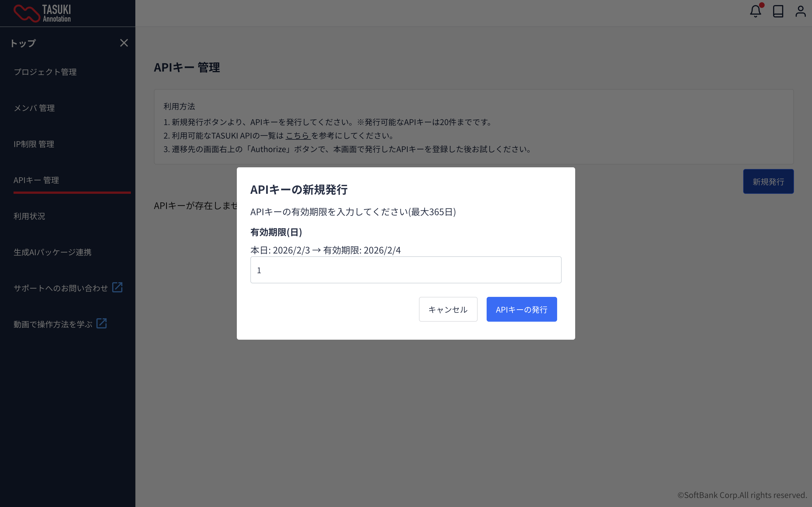Click the 新規発行 button
Viewport: 812px width, 507px height.
(x=768, y=181)
